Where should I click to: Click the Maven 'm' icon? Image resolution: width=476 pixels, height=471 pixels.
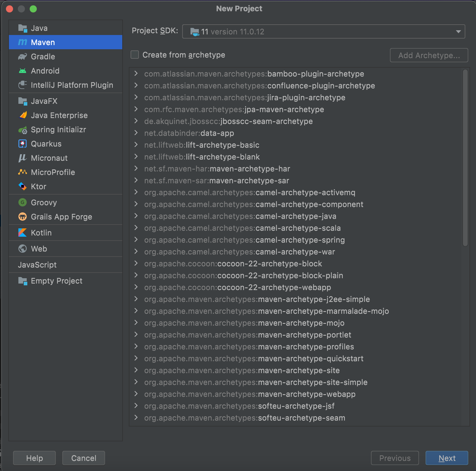pyautogui.click(x=23, y=42)
